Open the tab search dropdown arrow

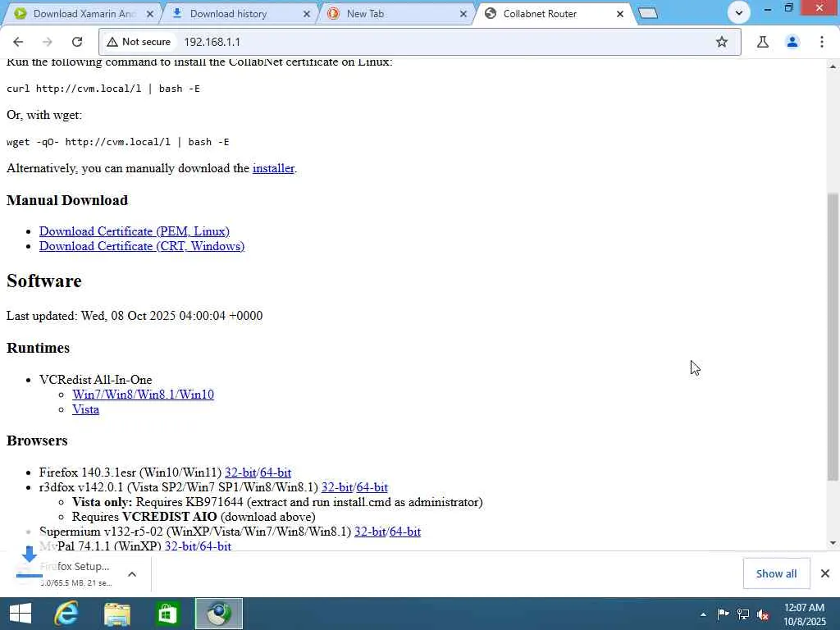739,13
